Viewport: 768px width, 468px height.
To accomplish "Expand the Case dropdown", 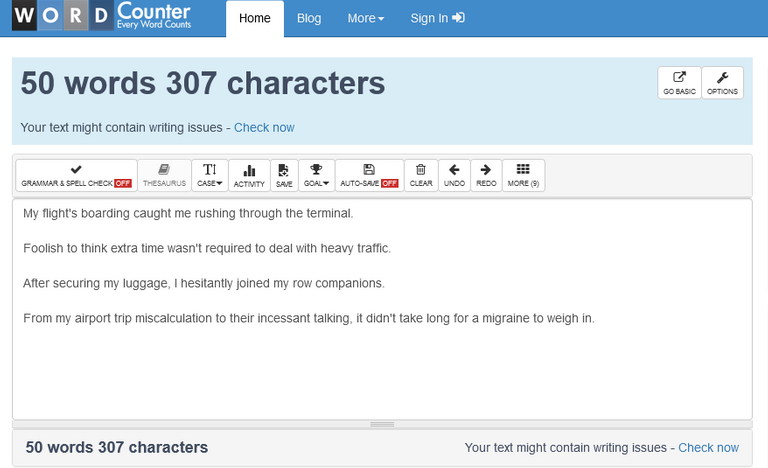I will 210,175.
